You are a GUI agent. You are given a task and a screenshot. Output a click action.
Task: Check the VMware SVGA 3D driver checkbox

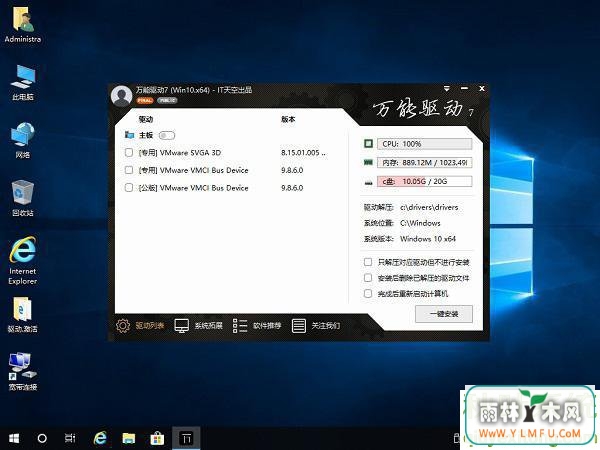click(129, 153)
